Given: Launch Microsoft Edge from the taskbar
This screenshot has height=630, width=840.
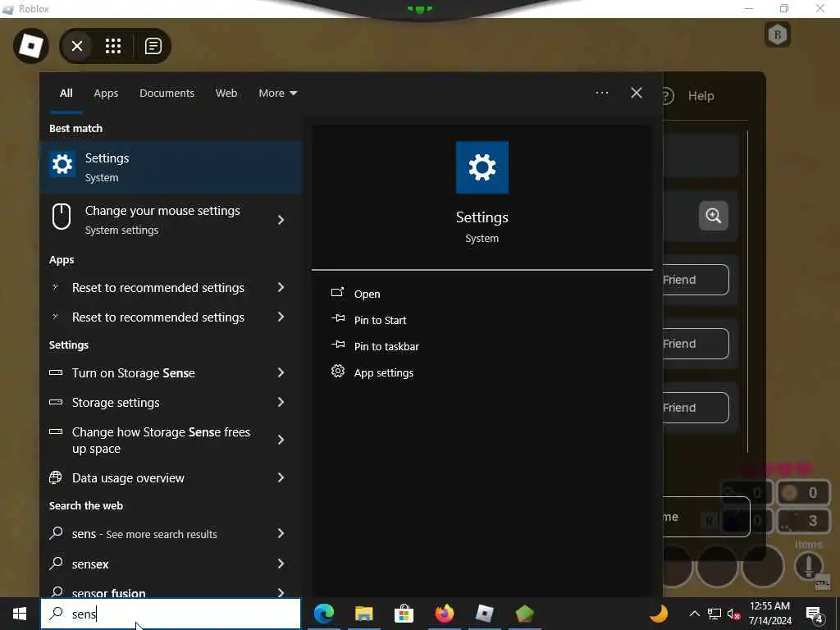Looking at the screenshot, I should [324, 614].
